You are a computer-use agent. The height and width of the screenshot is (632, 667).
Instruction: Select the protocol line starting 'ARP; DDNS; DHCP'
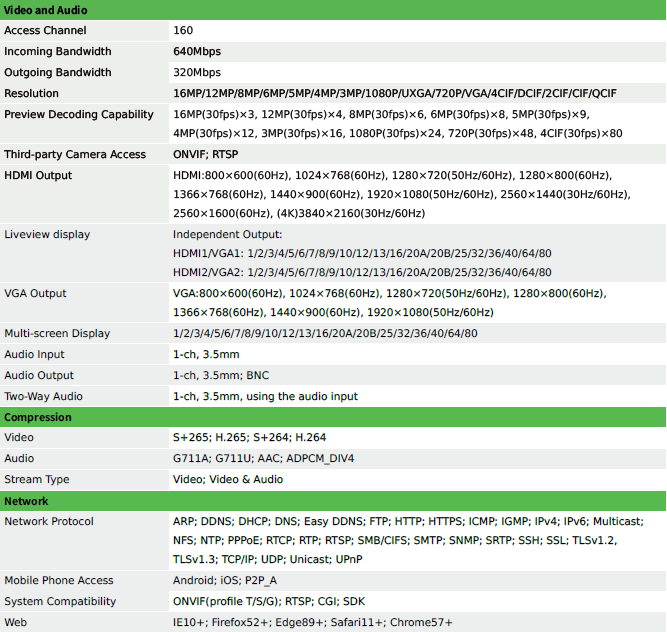click(408, 521)
